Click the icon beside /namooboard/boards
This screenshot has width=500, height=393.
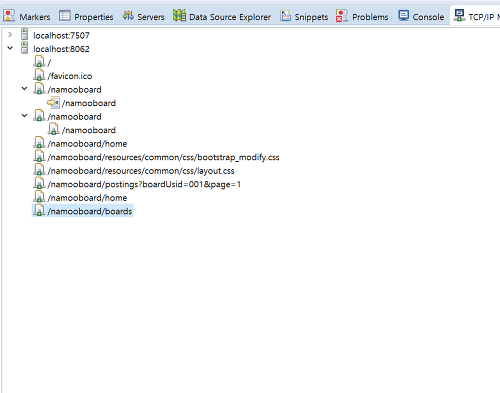coord(39,210)
